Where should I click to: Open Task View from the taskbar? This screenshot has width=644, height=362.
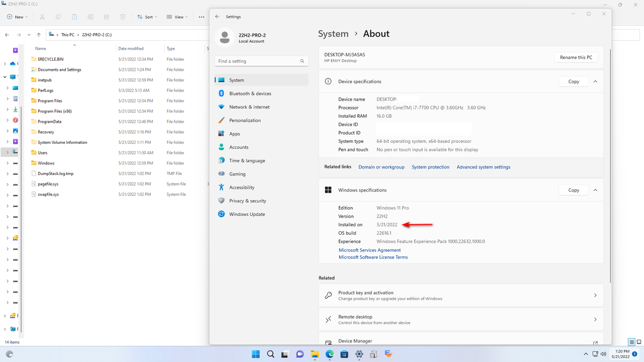pos(285,354)
